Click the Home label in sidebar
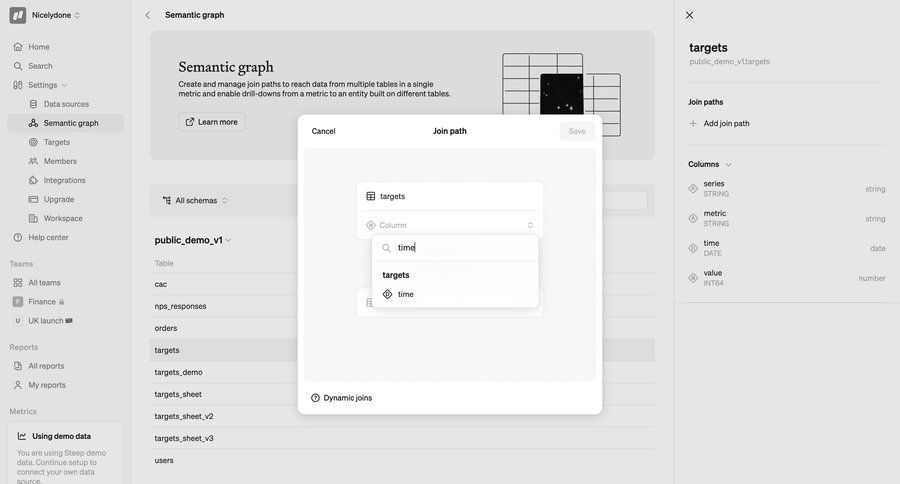Screen dimensions: 900x484 [x=39, y=47]
